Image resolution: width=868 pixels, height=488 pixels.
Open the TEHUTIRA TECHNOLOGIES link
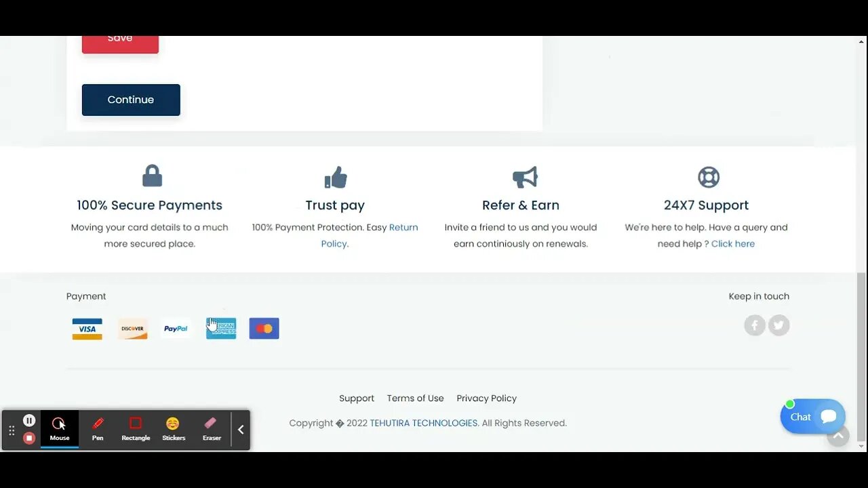(424, 423)
